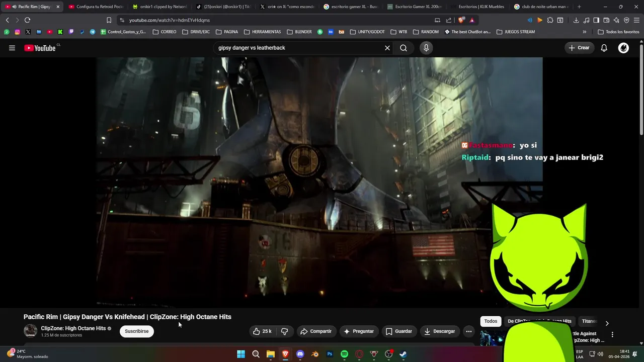Open the browser extensions puzzle icon
Viewport: 644px width, 362px height.
coord(550,20)
